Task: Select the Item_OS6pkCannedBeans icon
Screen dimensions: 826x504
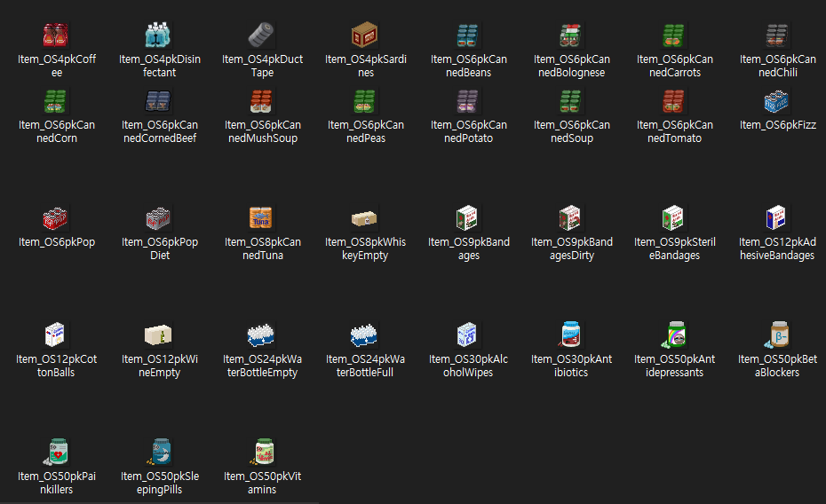Action: (x=467, y=35)
